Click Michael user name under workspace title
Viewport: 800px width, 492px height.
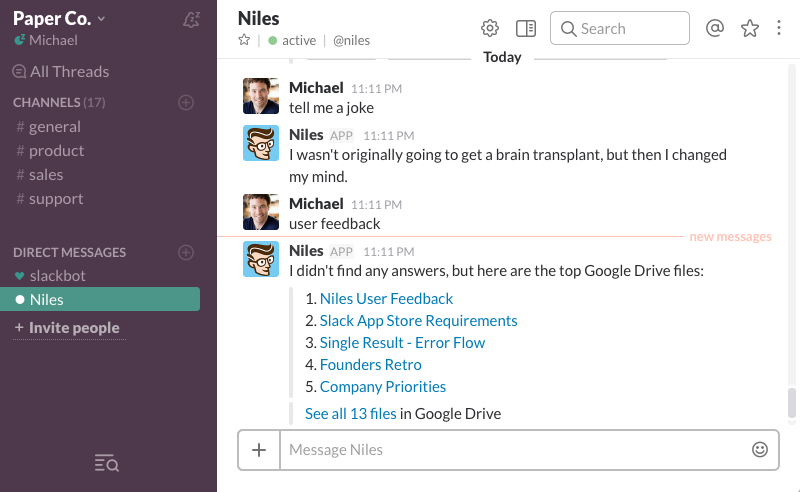pyautogui.click(x=53, y=40)
